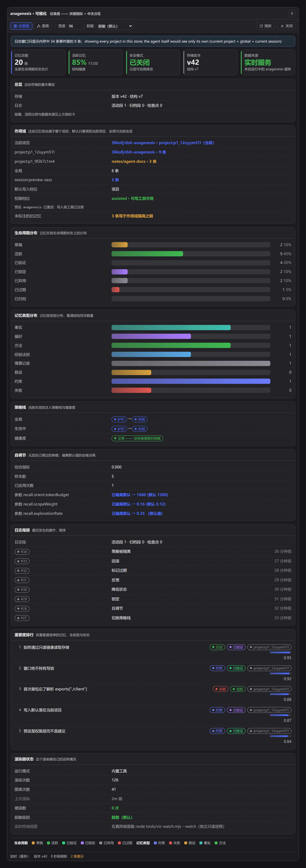Click the 已验证 tag on 窗口绝不持有写锁
Viewport: 306px width, 868px height.
(236, 668)
